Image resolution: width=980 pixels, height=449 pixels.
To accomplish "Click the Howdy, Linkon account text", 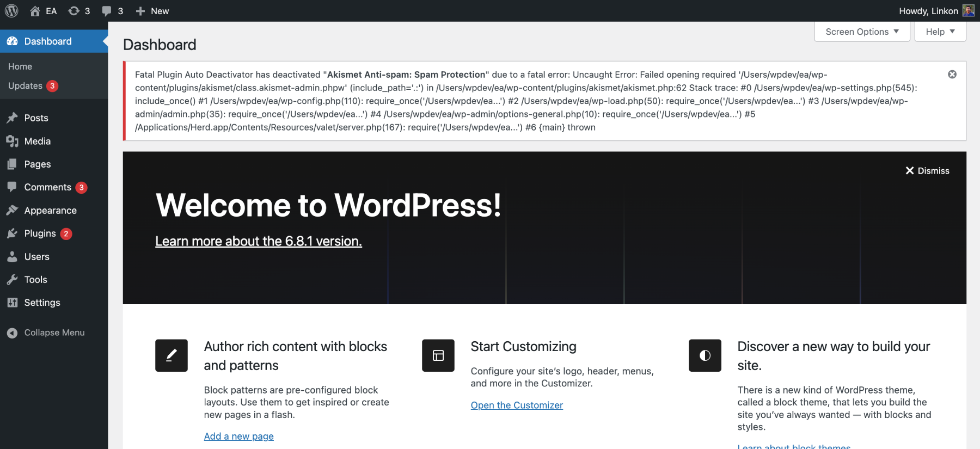I will pos(928,11).
